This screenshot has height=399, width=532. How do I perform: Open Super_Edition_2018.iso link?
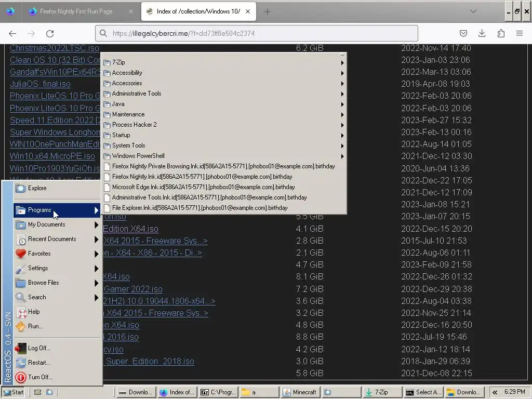150,362
